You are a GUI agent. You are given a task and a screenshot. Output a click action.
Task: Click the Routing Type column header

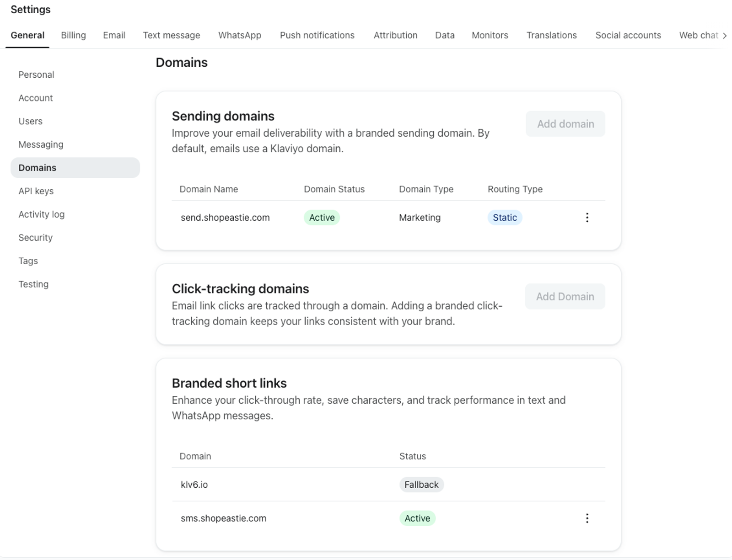click(x=515, y=189)
